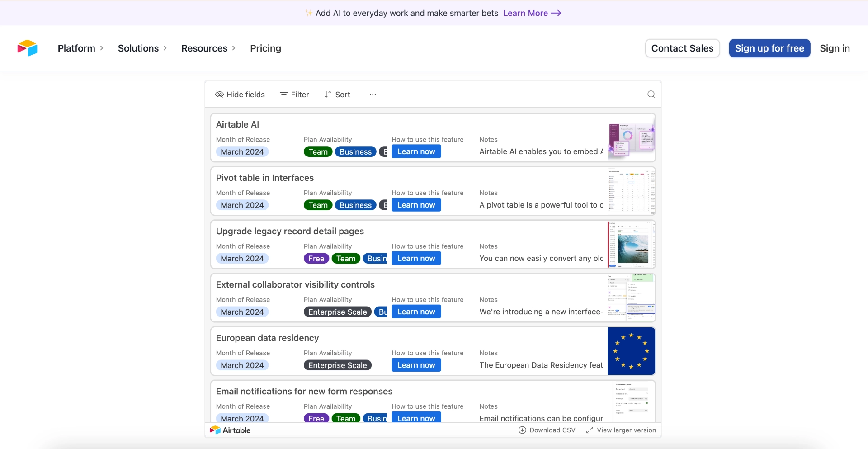868x449 pixels.
Task: Click the overflow ellipsis menu in the toolbar
Action: pos(373,94)
